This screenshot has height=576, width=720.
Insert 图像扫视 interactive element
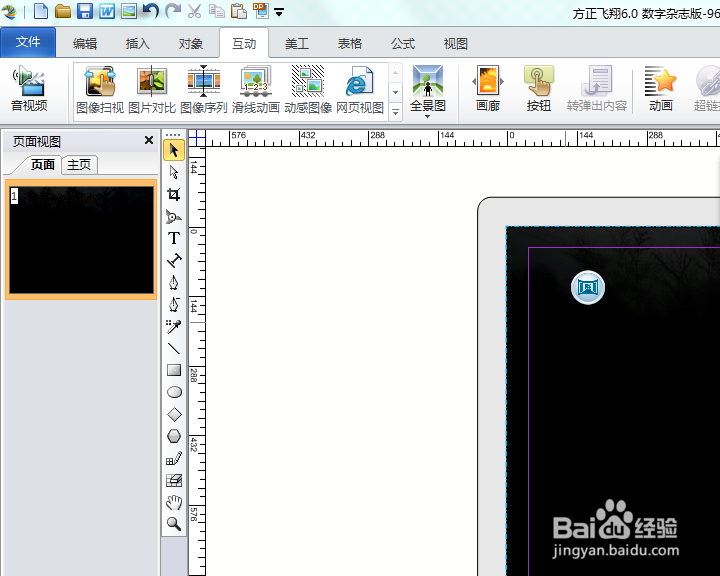(100, 90)
